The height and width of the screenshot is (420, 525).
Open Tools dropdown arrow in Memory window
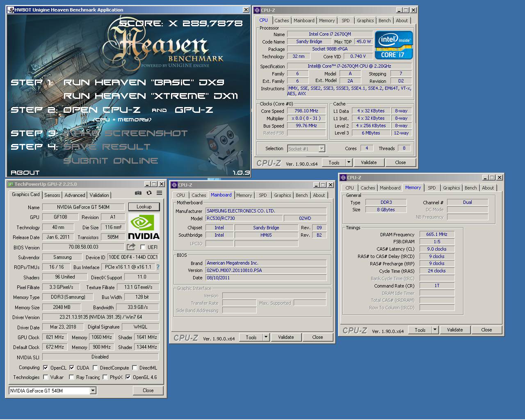tap(435, 330)
